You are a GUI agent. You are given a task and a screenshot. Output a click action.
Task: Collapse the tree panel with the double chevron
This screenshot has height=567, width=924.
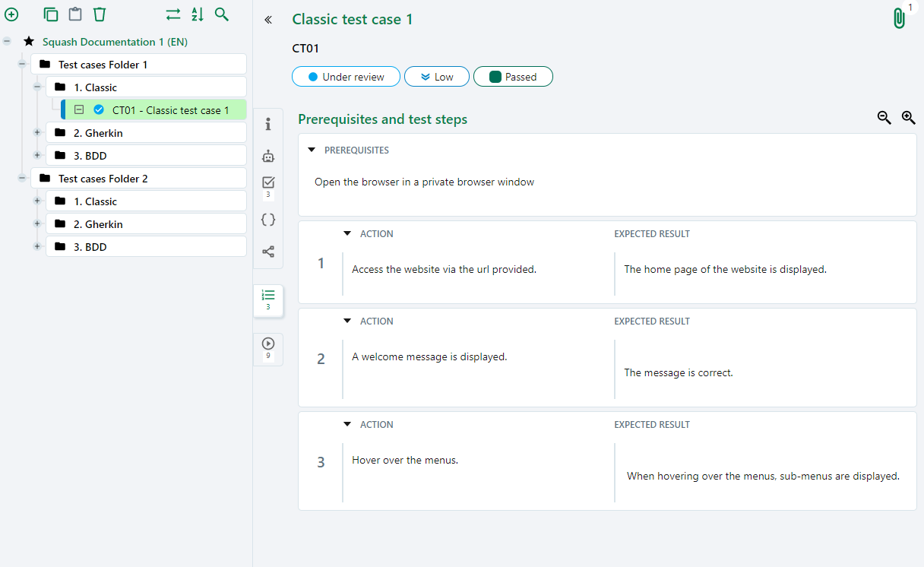point(267,21)
